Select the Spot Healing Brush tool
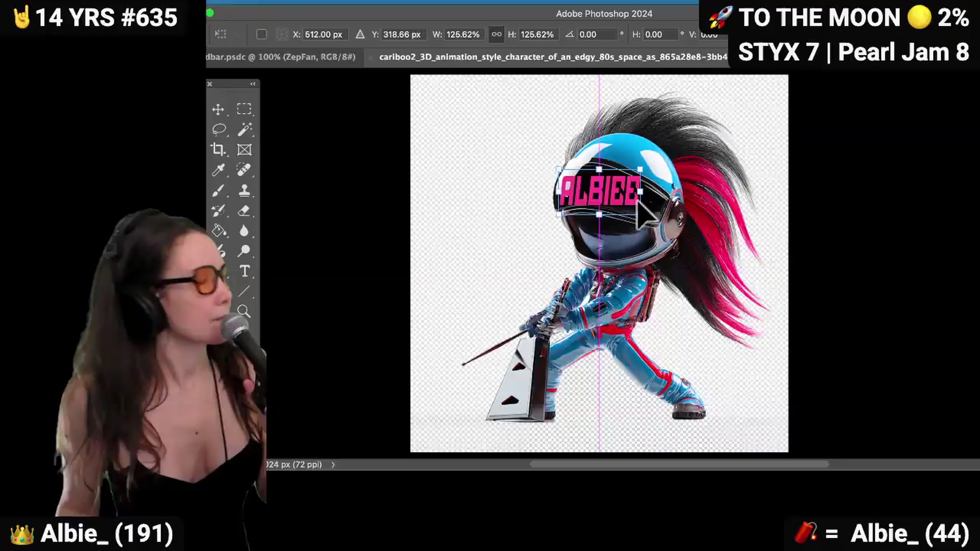Screen dimensions: 980x551 244,170
